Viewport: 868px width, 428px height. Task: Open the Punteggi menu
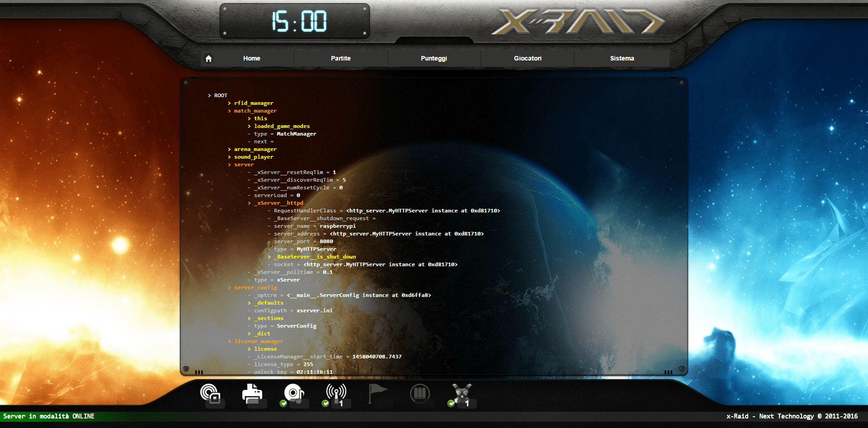[434, 58]
